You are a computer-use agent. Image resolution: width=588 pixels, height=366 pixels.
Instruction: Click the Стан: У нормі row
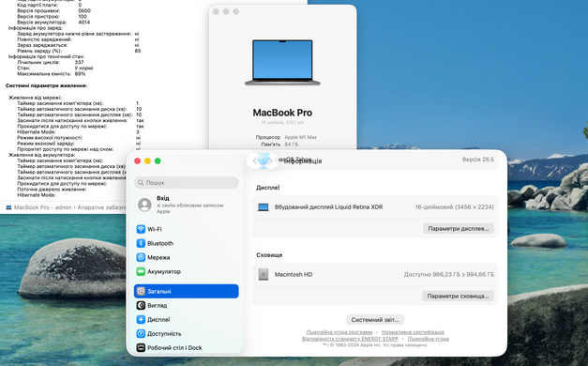(54, 68)
